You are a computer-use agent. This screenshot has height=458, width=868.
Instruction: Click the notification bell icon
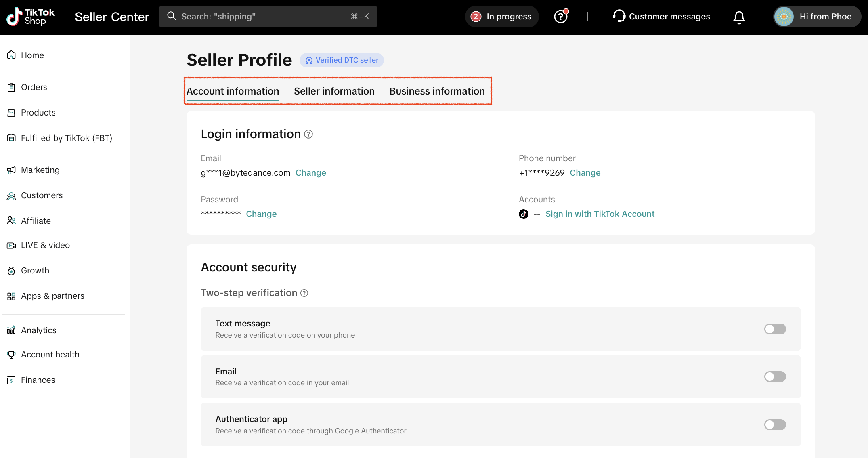point(739,17)
